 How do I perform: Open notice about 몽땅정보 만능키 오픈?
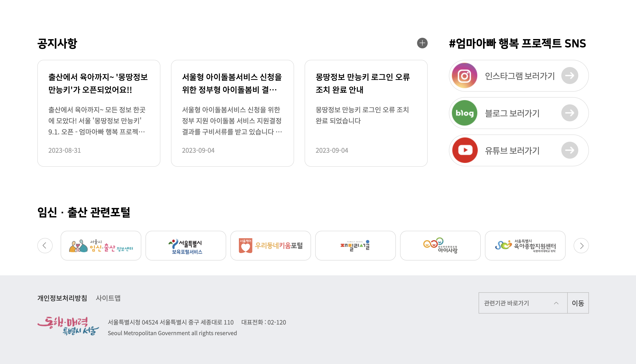98,113
